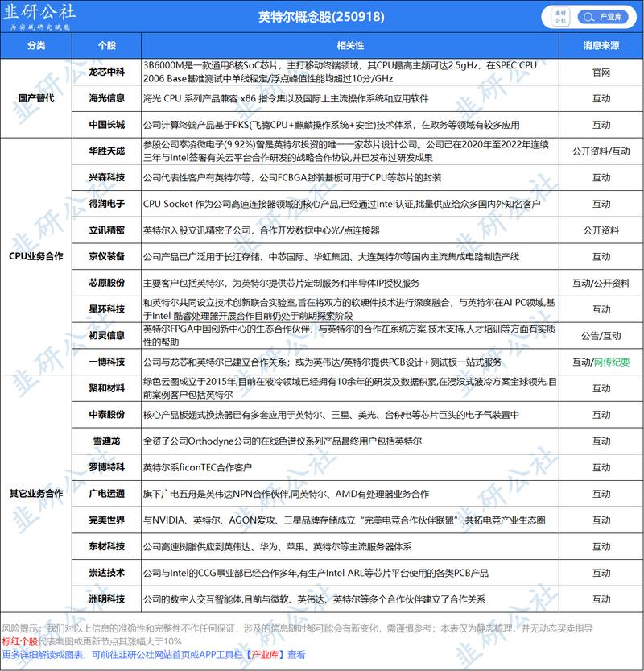The height and width of the screenshot is (671, 644).
Task: Click the green 网传纪要 source text
Action: tap(612, 362)
